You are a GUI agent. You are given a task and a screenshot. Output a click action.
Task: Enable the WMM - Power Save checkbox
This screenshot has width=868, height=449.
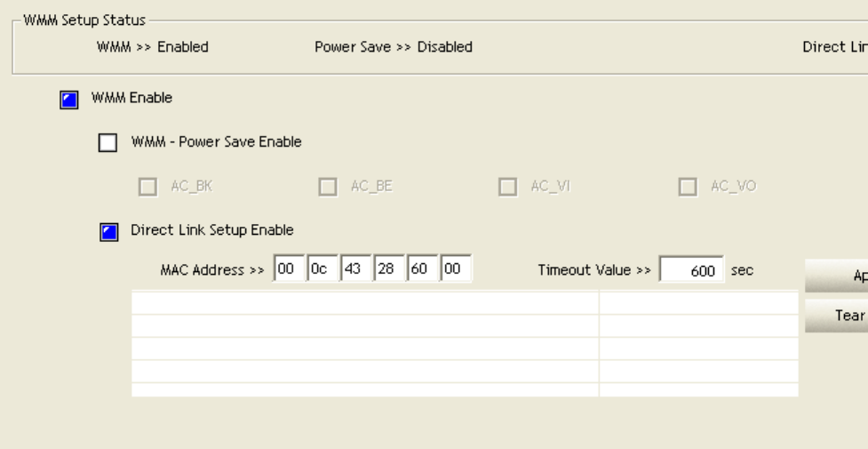pyautogui.click(x=108, y=143)
